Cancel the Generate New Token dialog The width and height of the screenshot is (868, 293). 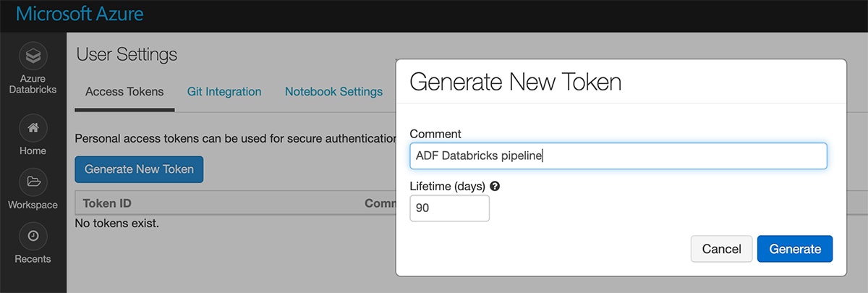tap(721, 249)
